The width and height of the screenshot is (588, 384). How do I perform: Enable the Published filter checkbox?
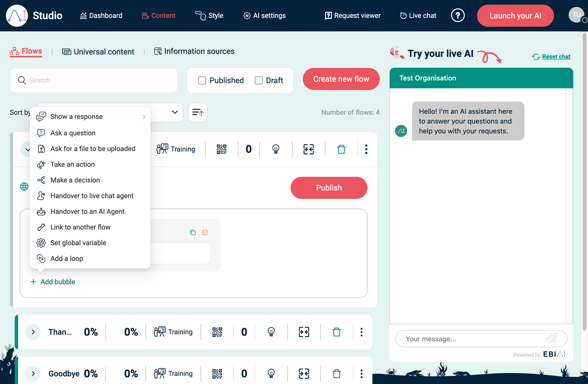pos(202,80)
